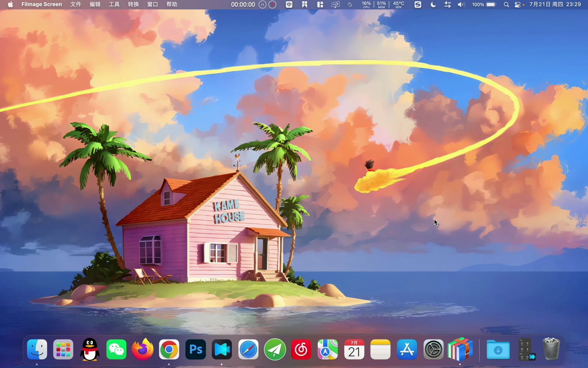The height and width of the screenshot is (368, 588).
Task: Open the 帮助 menu
Action: 172,4
